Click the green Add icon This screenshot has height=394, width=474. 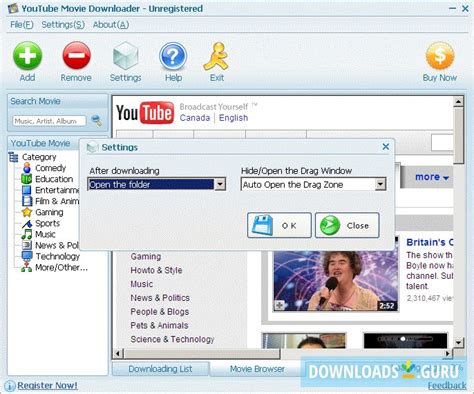click(x=27, y=56)
